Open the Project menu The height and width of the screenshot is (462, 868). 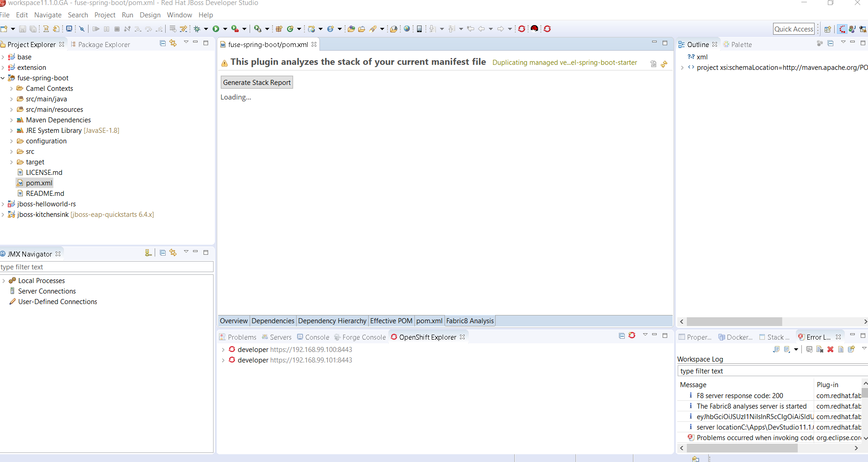(105, 15)
